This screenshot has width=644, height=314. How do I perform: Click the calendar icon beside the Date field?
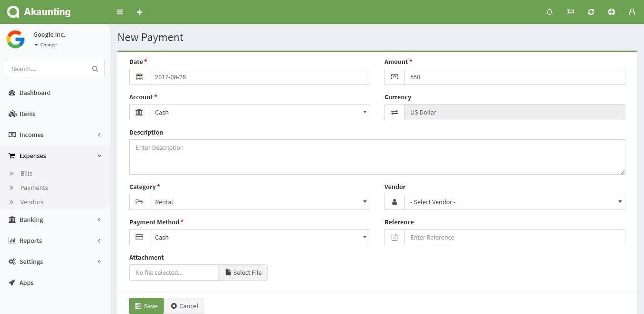(139, 76)
